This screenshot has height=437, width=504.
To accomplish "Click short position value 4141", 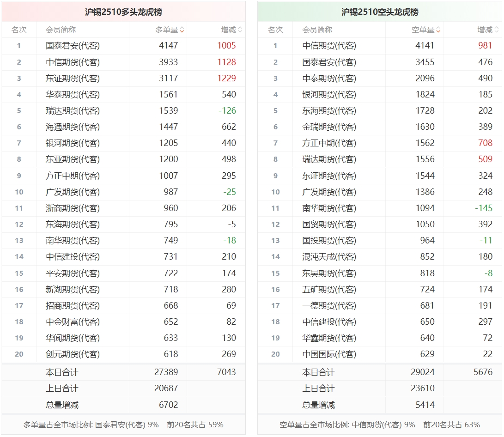I will pyautogui.click(x=425, y=46).
